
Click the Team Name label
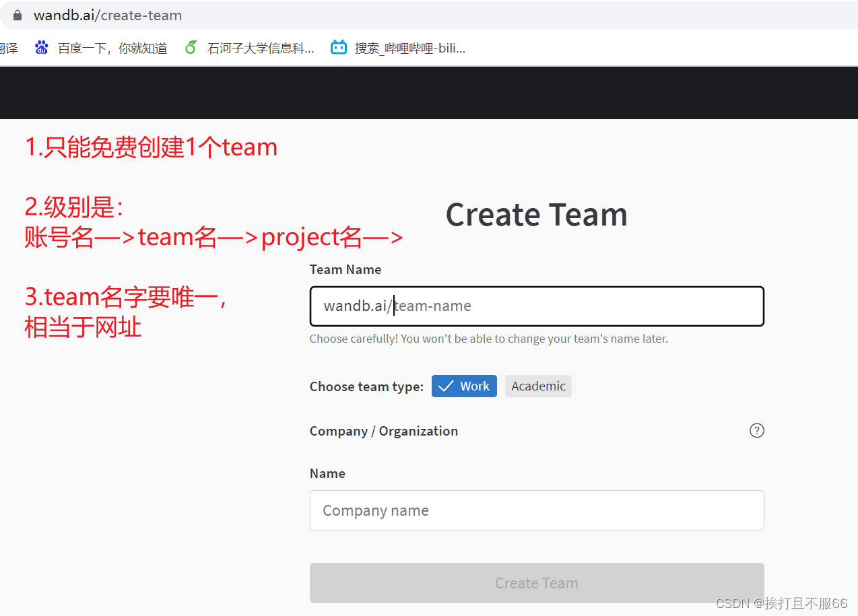345,269
